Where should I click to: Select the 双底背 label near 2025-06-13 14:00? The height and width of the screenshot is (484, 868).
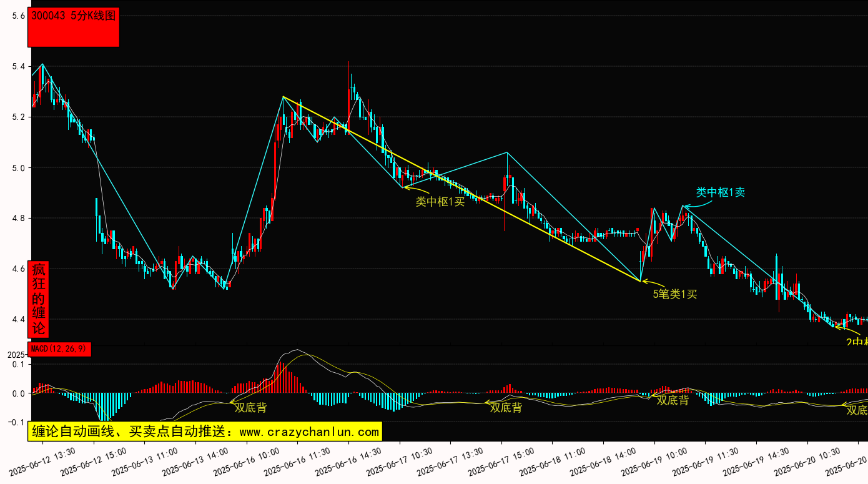pos(250,408)
